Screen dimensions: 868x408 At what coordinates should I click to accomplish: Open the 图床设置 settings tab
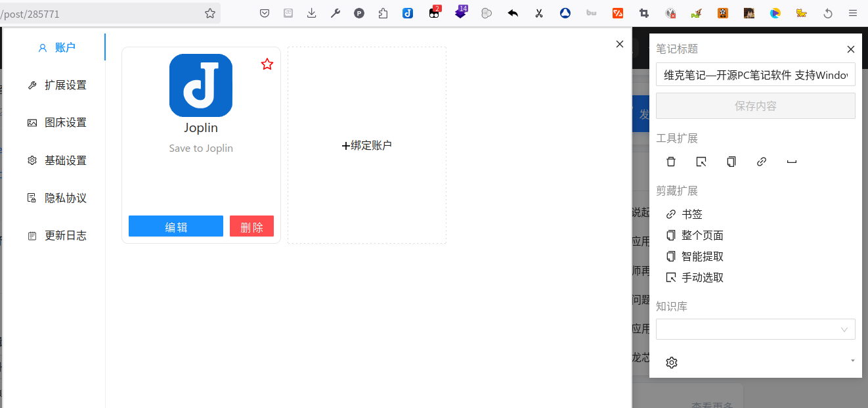click(56, 123)
